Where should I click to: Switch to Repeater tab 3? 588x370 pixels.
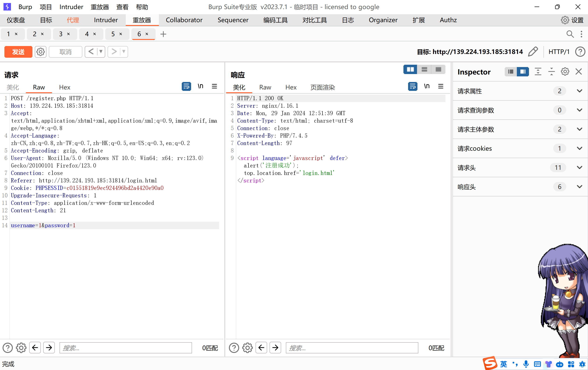pos(61,34)
